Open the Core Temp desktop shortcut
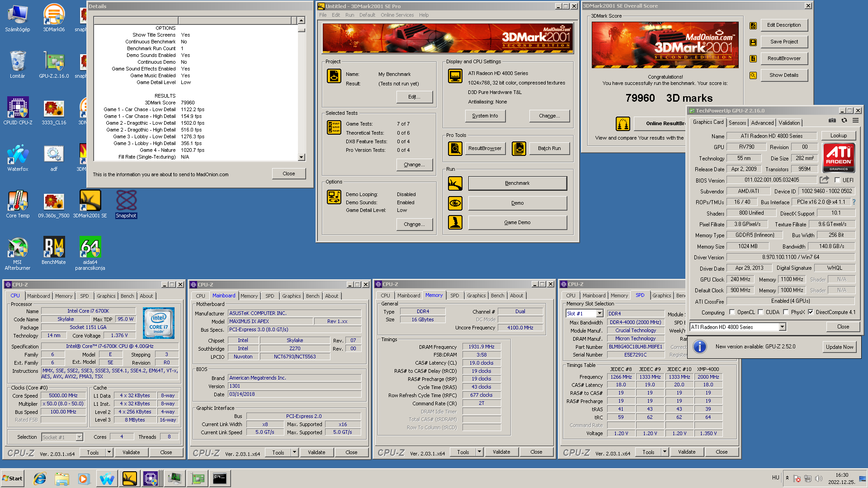Image resolution: width=868 pixels, height=488 pixels. 18,204
